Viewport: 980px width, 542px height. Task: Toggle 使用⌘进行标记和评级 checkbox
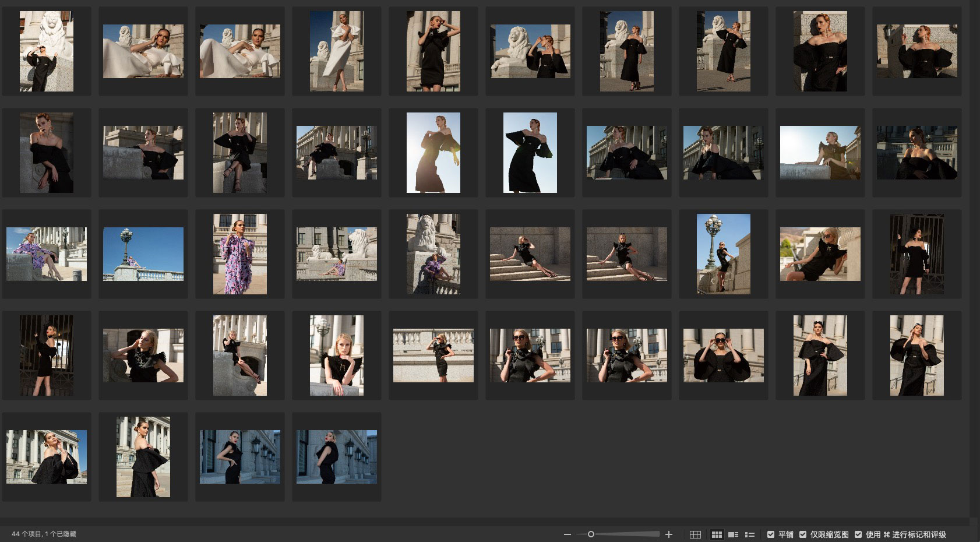(x=858, y=534)
